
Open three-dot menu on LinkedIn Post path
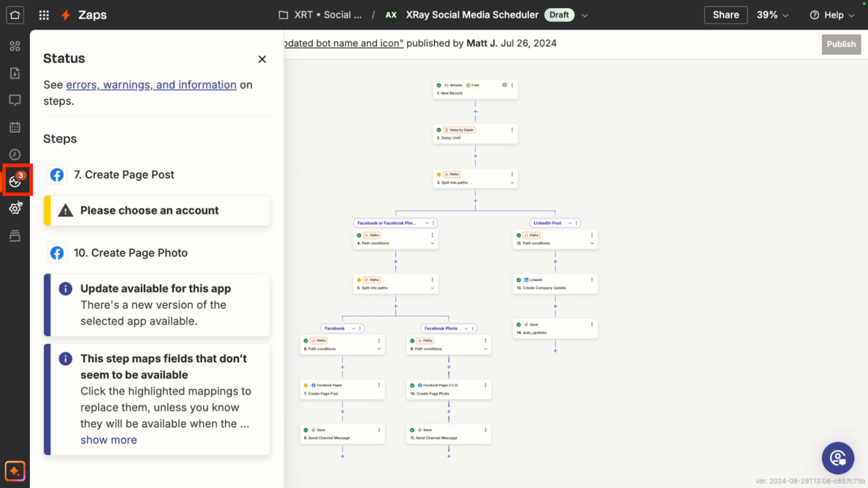[577, 223]
